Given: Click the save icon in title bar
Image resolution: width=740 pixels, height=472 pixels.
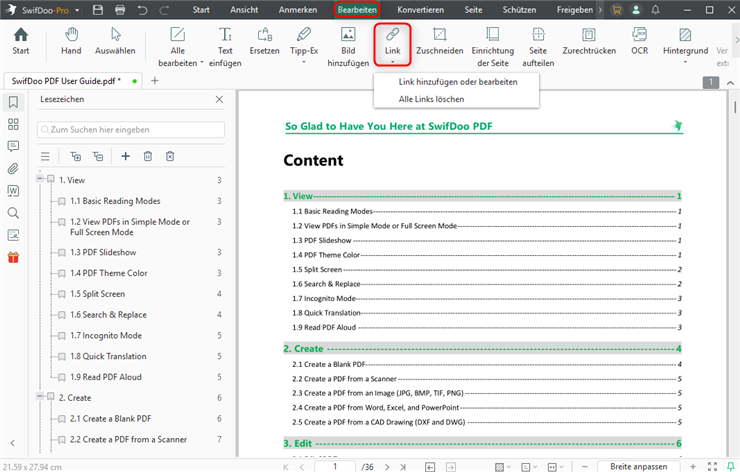Looking at the screenshot, I should tap(98, 10).
